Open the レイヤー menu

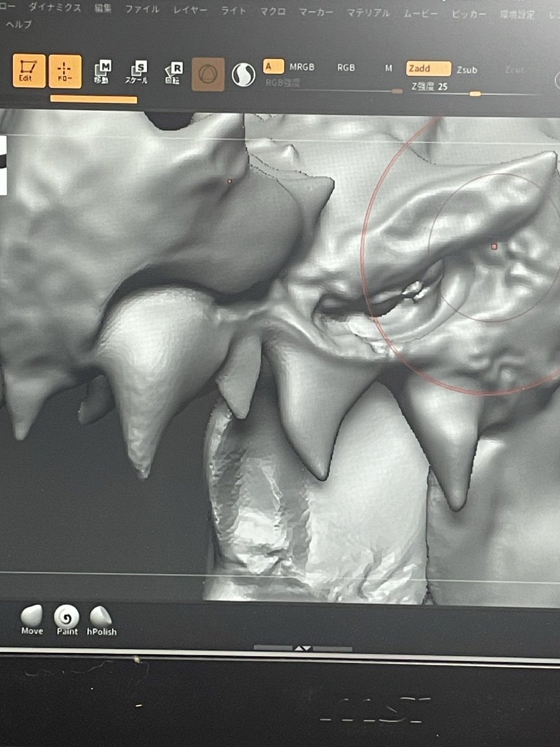[x=192, y=10]
